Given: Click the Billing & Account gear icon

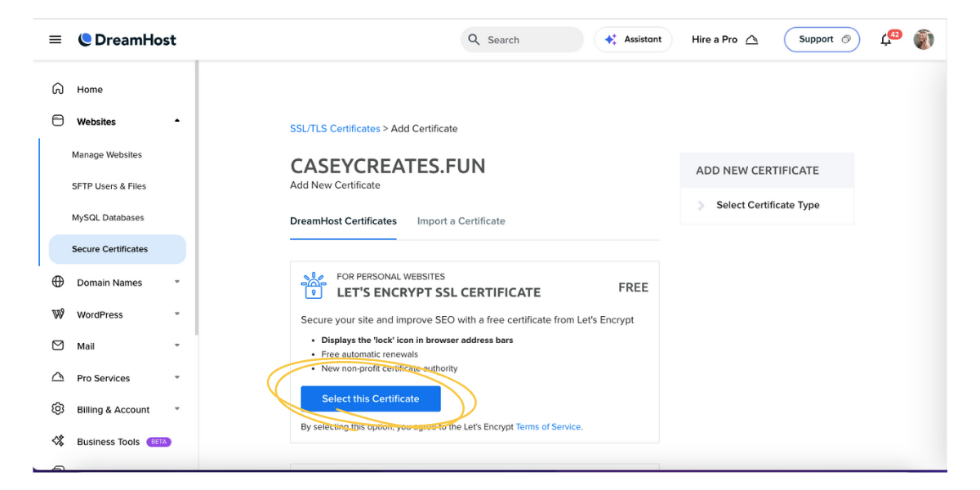Looking at the screenshot, I should (58, 409).
